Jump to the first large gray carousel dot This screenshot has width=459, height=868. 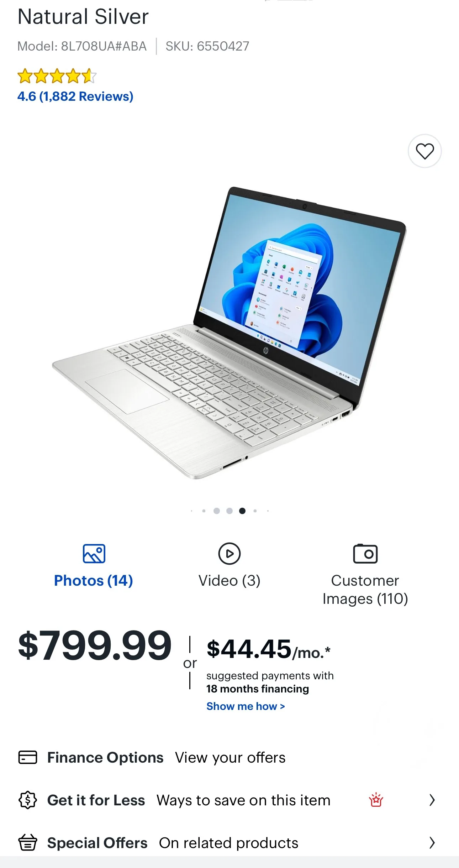tap(216, 511)
